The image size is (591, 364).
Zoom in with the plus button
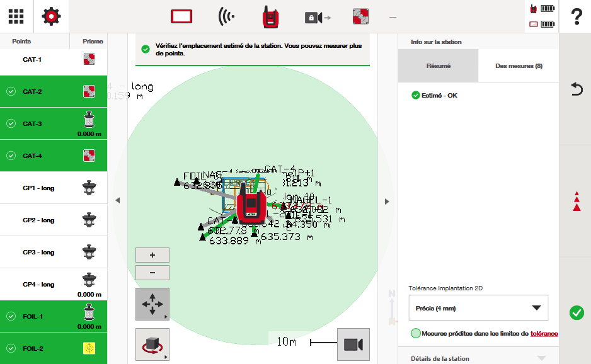(x=152, y=255)
